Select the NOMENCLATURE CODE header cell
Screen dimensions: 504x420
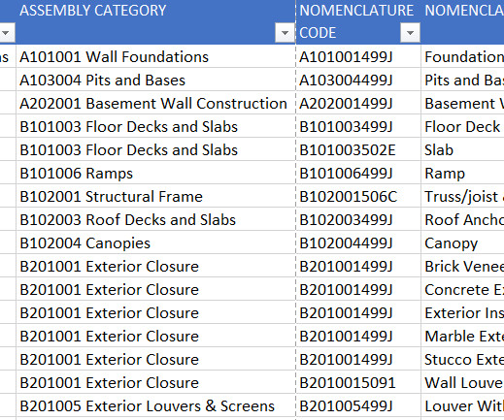pyautogui.click(x=358, y=22)
